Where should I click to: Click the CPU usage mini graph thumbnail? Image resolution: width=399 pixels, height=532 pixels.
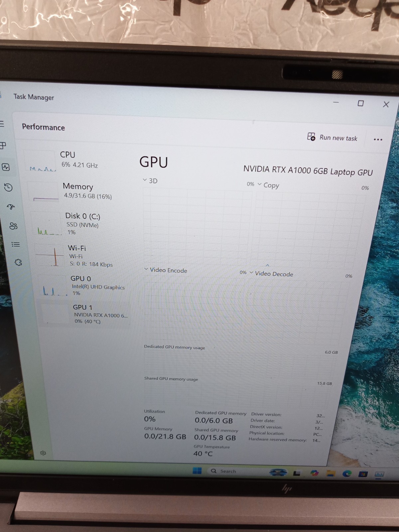point(41,161)
